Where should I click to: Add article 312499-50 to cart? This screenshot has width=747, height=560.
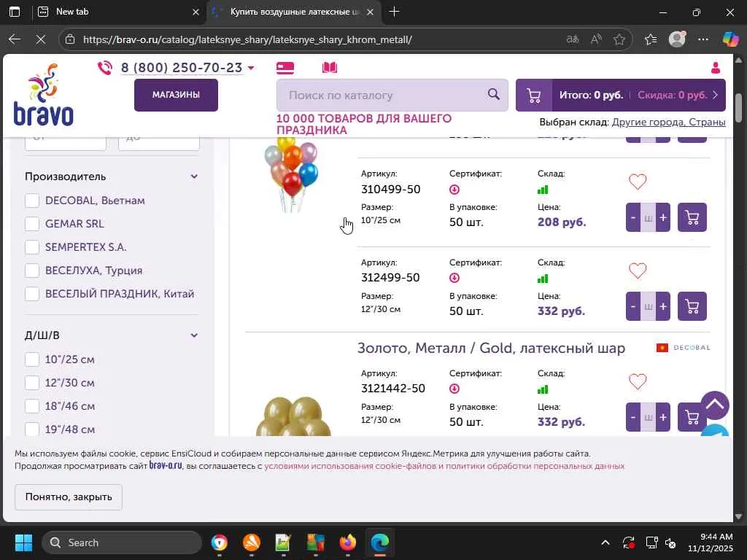point(692,306)
